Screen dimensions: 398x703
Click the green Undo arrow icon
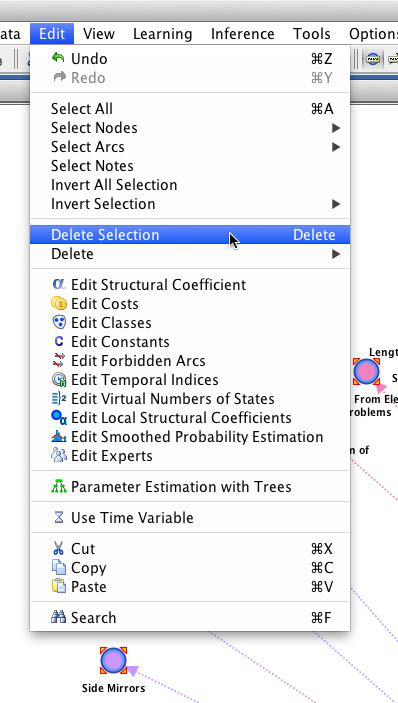[58, 58]
